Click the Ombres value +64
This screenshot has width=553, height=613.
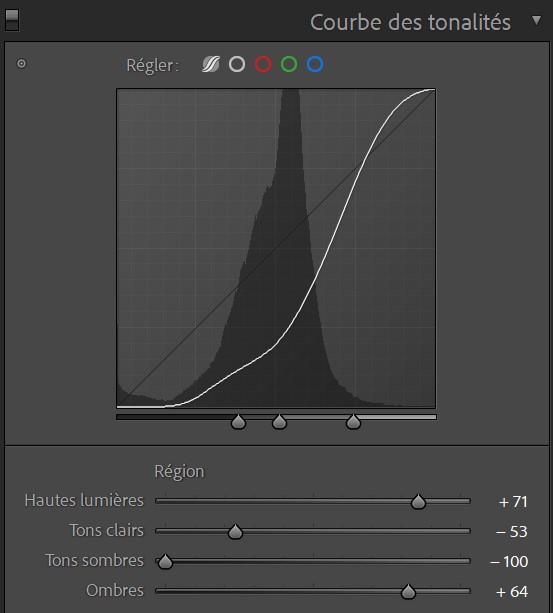(512, 592)
